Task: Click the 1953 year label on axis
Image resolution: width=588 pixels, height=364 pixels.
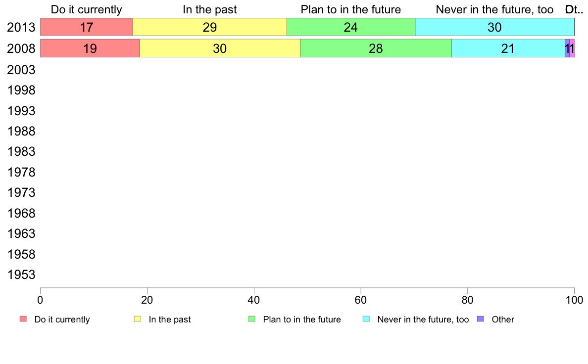Action: [x=21, y=275]
